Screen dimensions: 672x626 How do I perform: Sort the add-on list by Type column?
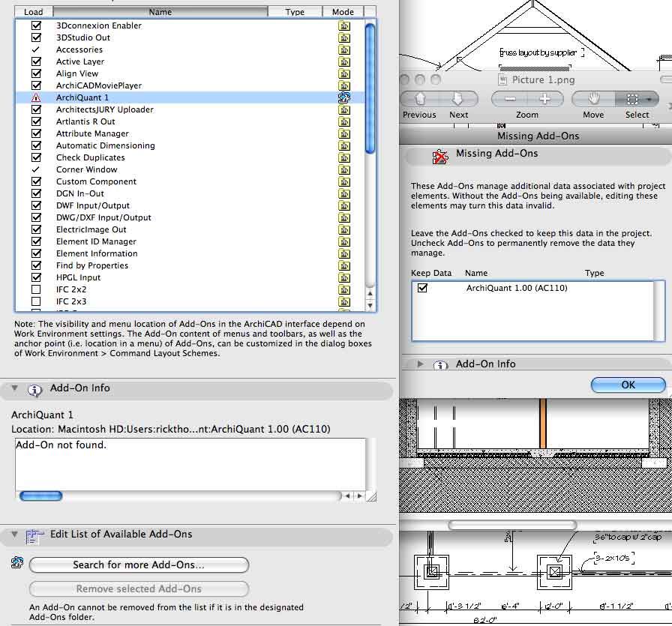[295, 12]
